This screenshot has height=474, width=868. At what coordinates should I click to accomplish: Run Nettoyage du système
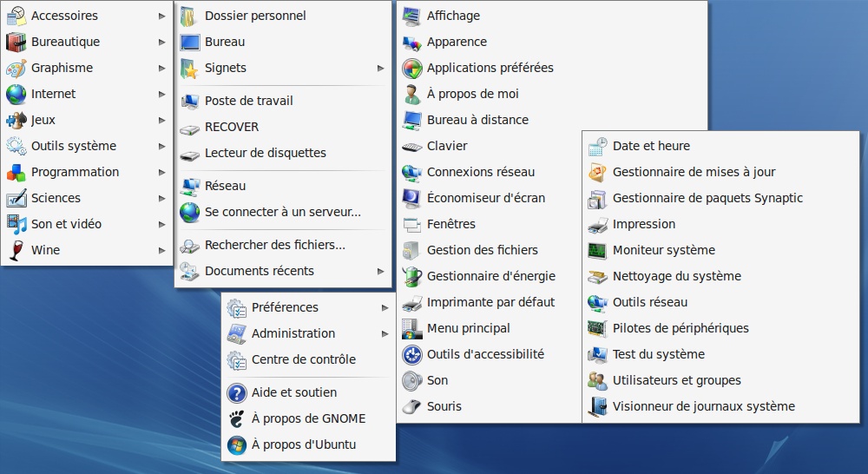720,276
